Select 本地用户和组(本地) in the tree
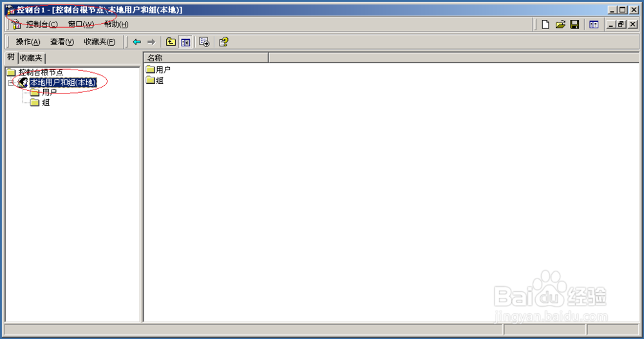Screen dimensions: 644x339 click(63, 82)
